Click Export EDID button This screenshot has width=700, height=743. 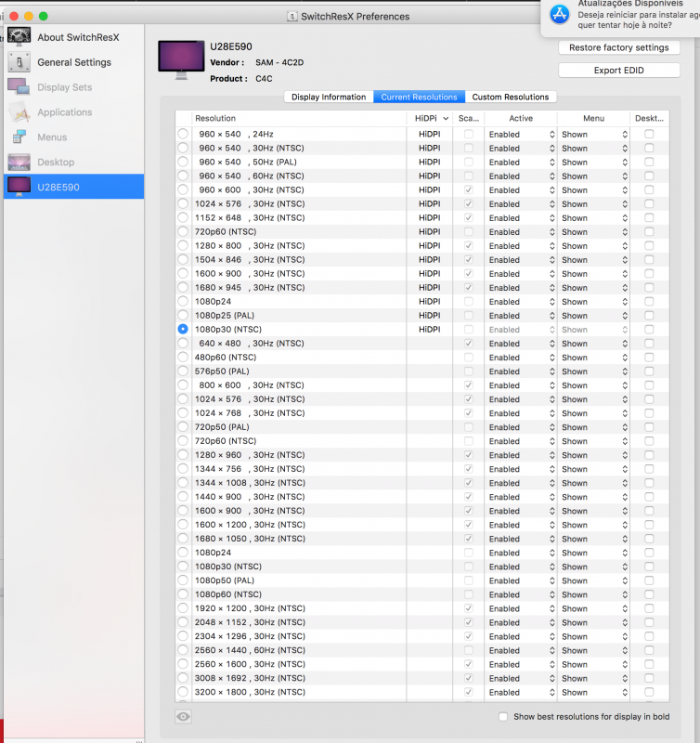click(619, 71)
